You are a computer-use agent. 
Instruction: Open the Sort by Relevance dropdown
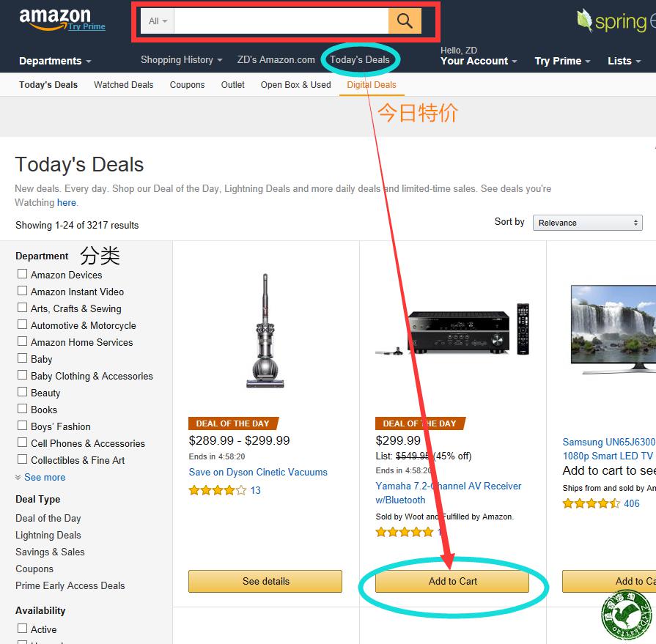(x=587, y=223)
